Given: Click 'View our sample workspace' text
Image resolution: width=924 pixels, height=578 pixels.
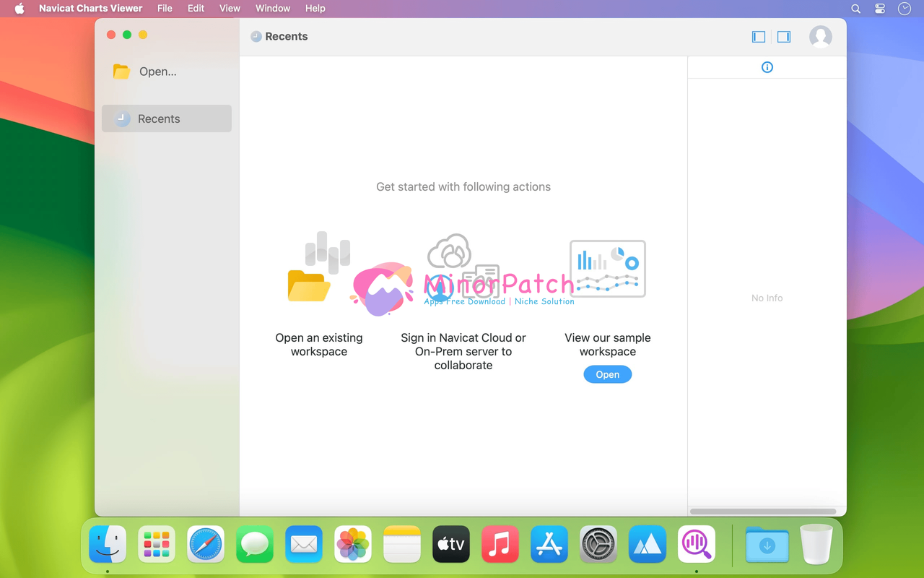Looking at the screenshot, I should click(608, 345).
